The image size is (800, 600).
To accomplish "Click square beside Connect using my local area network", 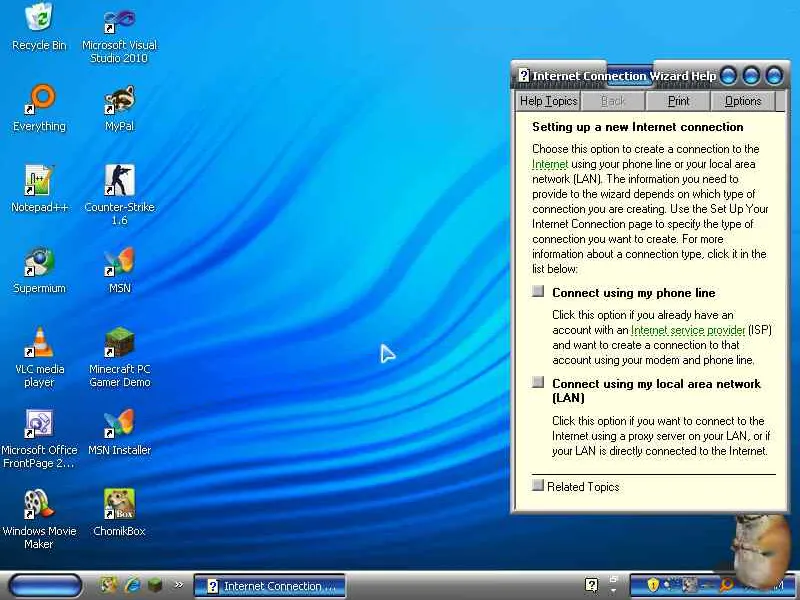I will [538, 382].
